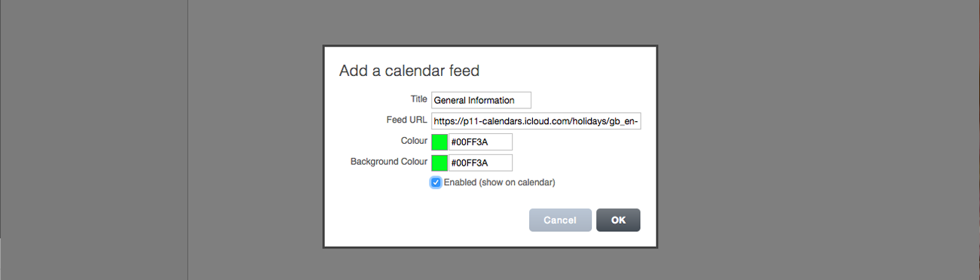The height and width of the screenshot is (280, 980).
Task: Click the 'Feed URL' field label
Action: pos(406,120)
